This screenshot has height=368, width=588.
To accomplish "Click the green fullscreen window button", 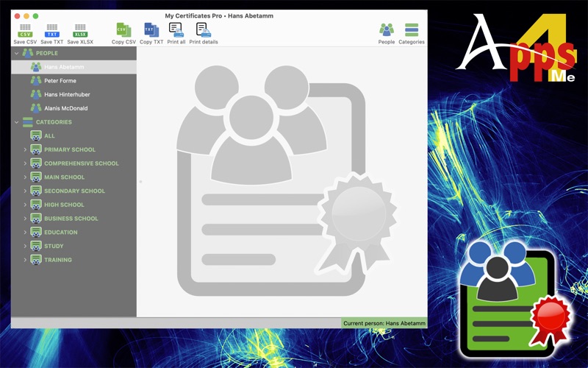I will (x=35, y=16).
